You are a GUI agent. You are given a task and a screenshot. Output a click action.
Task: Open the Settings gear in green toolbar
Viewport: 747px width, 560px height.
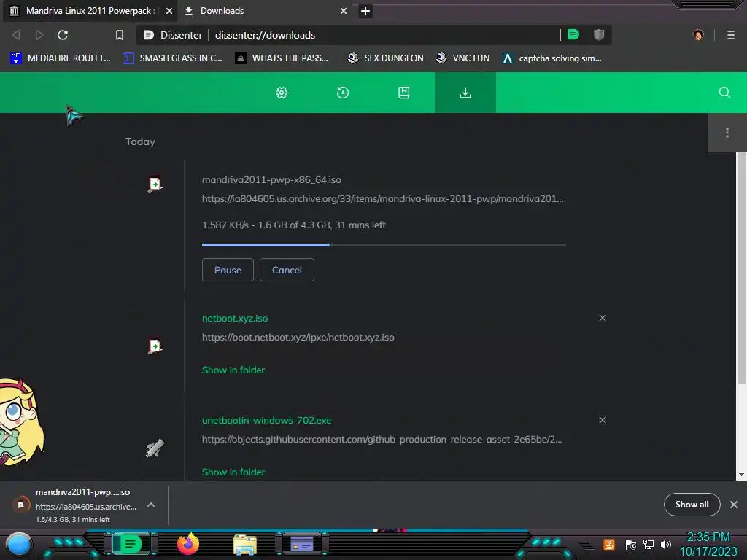point(282,93)
